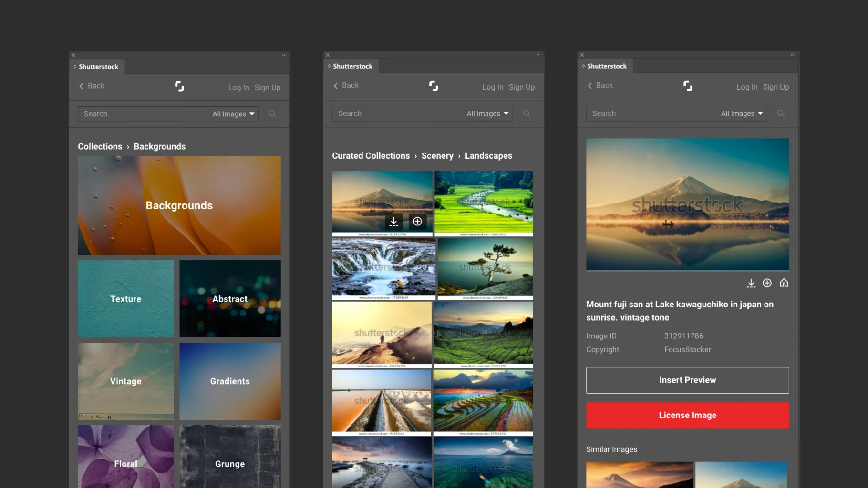Select the Shutterstock tab in image detail panel
Image resolution: width=868 pixels, height=488 pixels.
coord(606,66)
